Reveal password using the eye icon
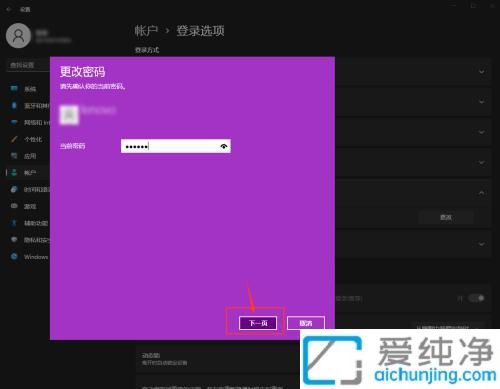 coord(224,146)
